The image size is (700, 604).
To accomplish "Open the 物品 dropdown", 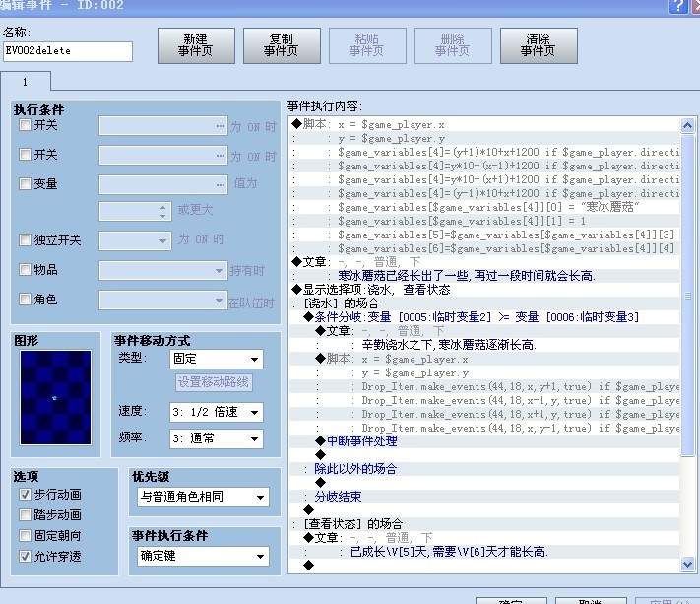I will tap(163, 270).
